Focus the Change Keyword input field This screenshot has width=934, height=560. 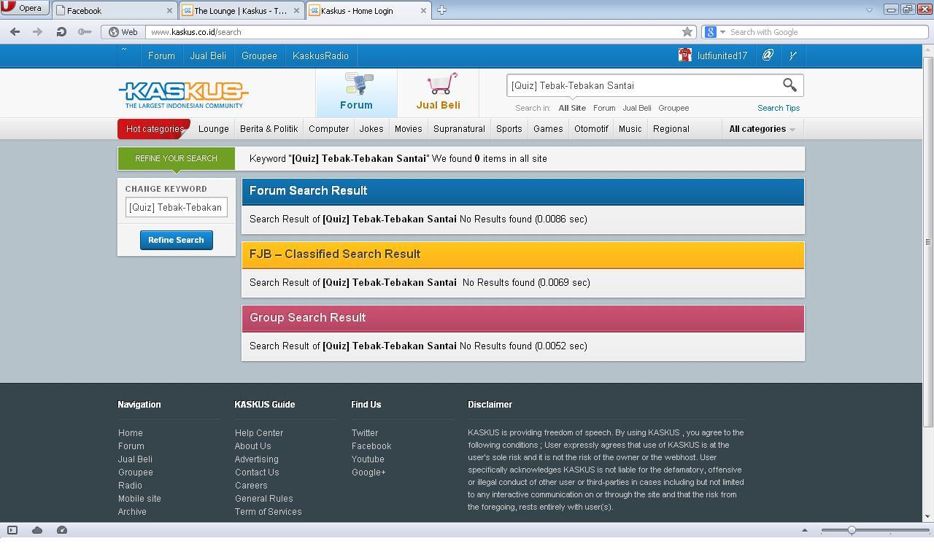pos(176,207)
